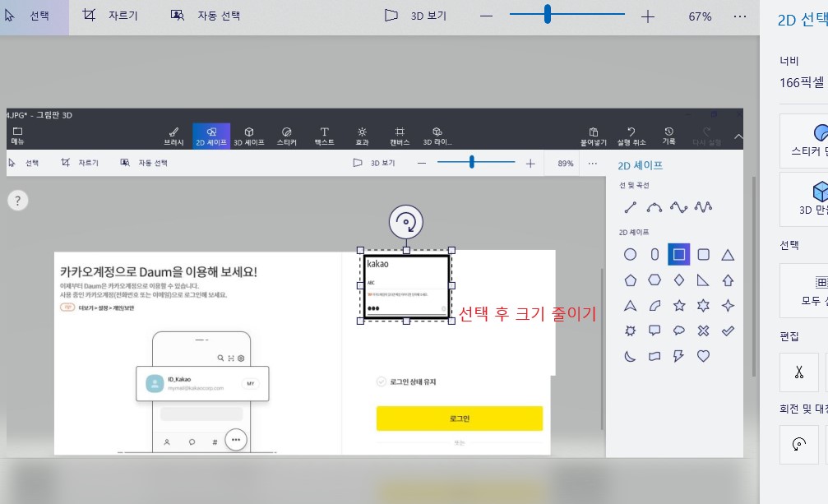
Task: Choose the three-point curve shape
Action: (655, 207)
